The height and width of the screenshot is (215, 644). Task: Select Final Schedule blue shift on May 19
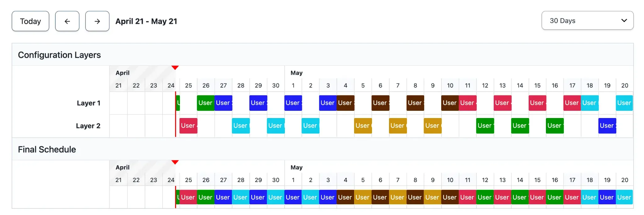[607, 197]
